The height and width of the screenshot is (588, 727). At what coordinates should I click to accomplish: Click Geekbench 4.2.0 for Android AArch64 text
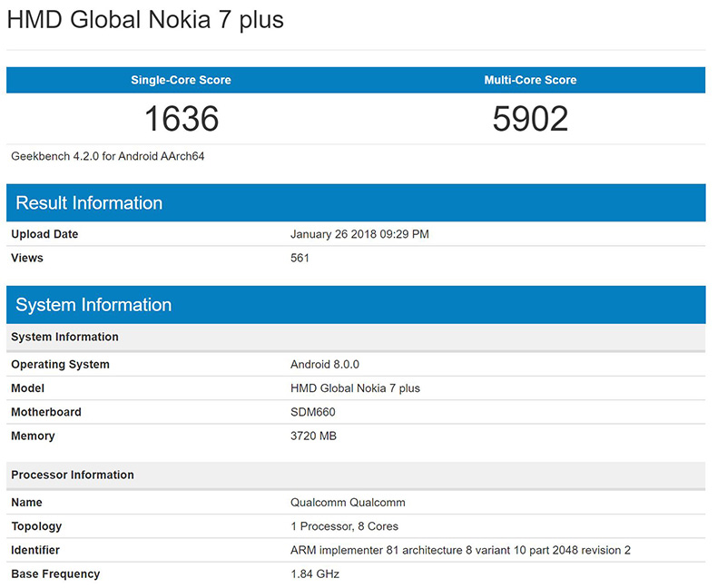(108, 156)
